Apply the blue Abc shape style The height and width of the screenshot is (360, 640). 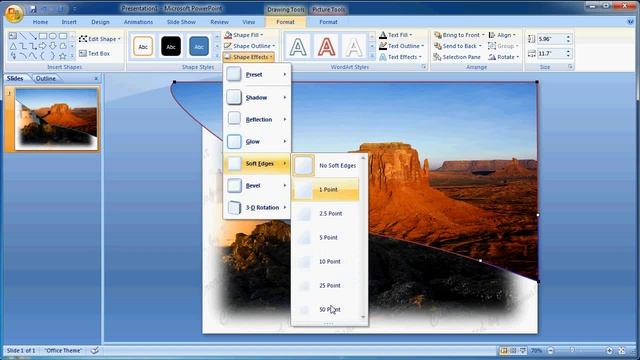pyautogui.click(x=199, y=46)
